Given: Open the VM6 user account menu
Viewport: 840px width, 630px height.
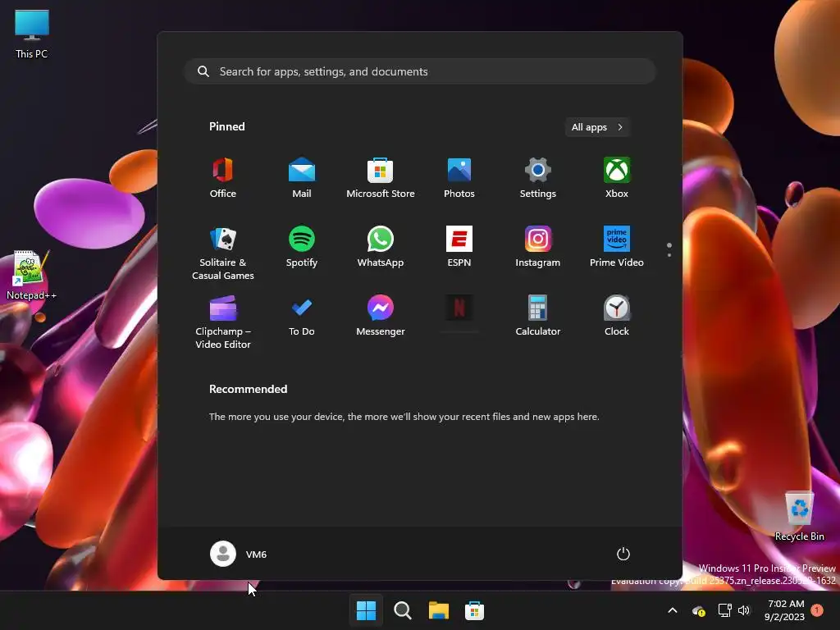Looking at the screenshot, I should click(239, 554).
